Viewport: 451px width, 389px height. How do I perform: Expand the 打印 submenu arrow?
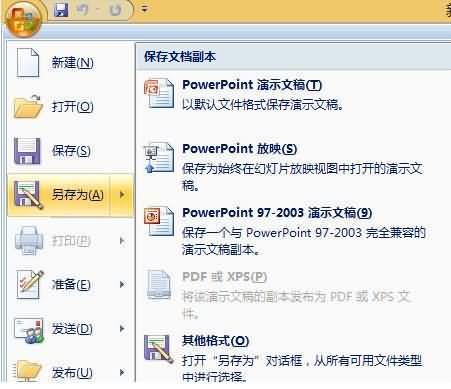pyautogui.click(x=122, y=240)
